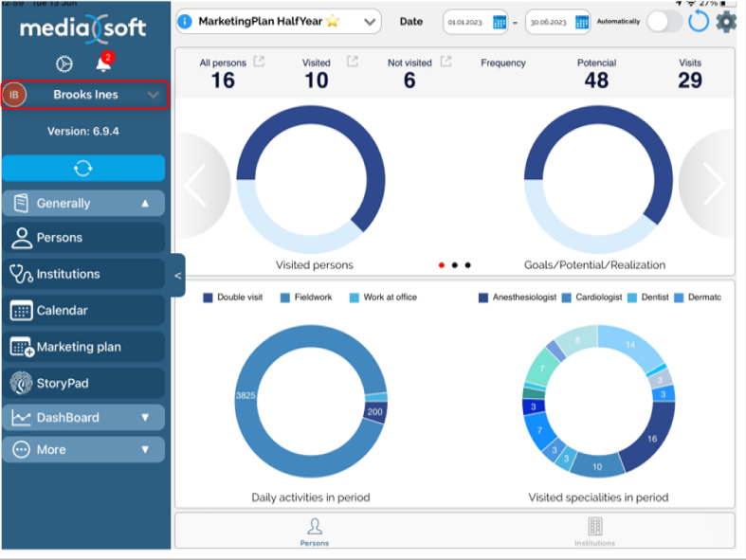746x560 pixels.
Task: Click the info icon beside MarketingPlan HalfYear
Action: pos(185,21)
